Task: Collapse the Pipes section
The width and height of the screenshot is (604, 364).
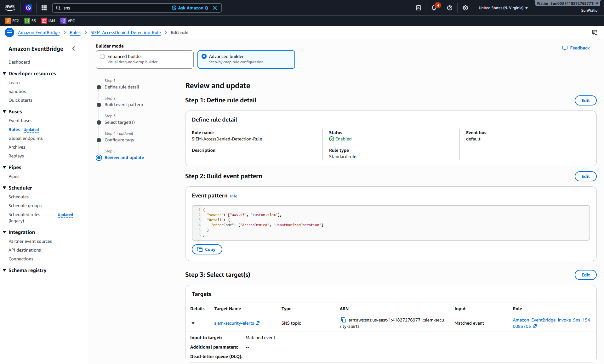Action: pyautogui.click(x=4, y=167)
